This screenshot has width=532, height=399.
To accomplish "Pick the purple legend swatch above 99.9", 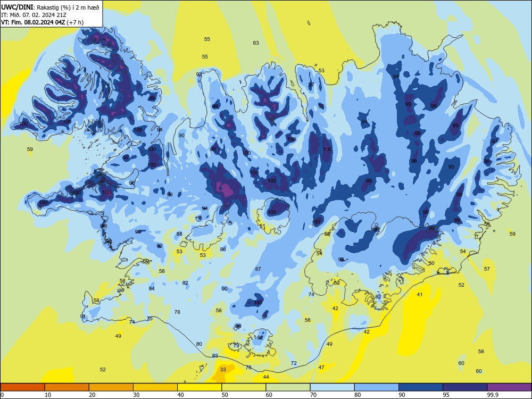I will pyautogui.click(x=509, y=387).
